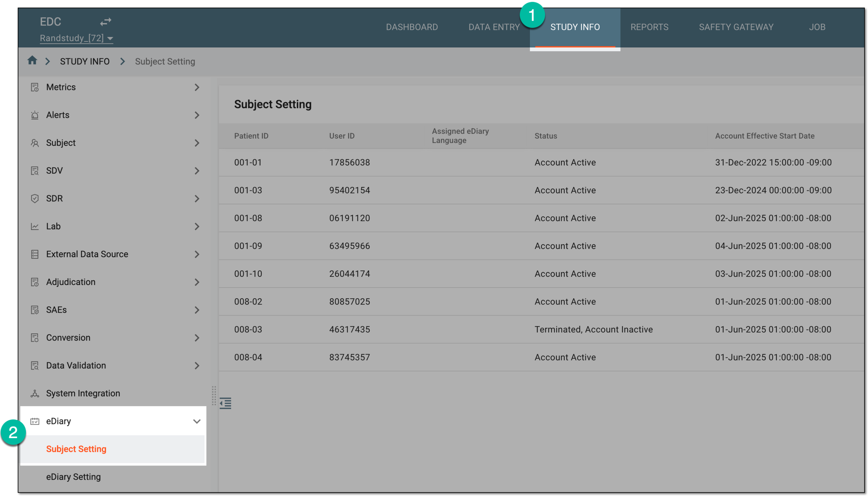Open the Randstudy_[72] study dropdown
The width and height of the screenshot is (868, 496).
pyautogui.click(x=77, y=38)
